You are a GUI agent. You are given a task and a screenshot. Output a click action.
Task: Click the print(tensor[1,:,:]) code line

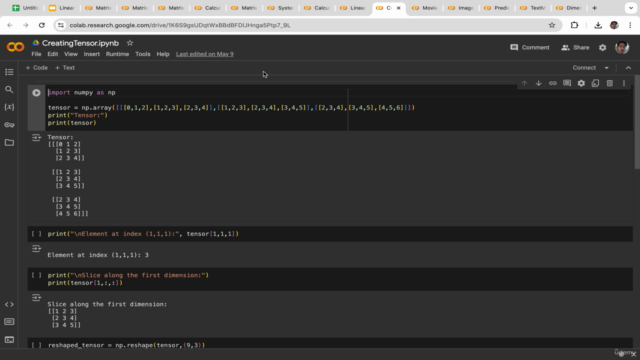click(x=85, y=283)
